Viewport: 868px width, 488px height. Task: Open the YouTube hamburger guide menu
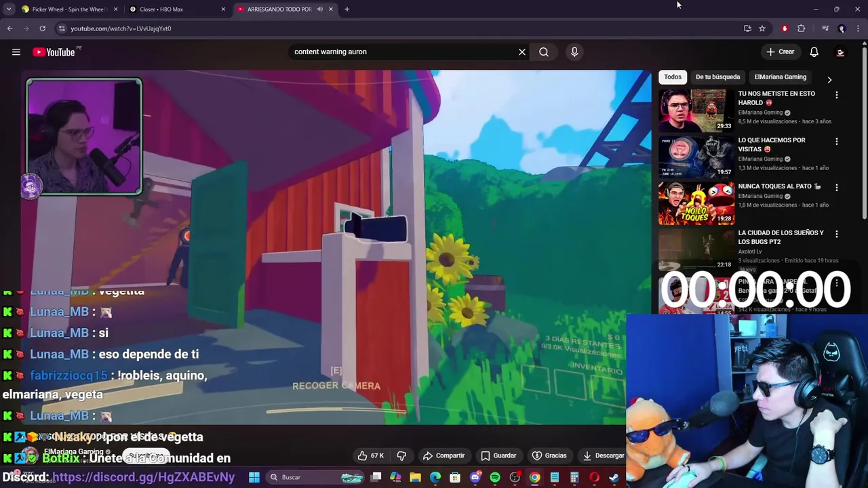(16, 52)
